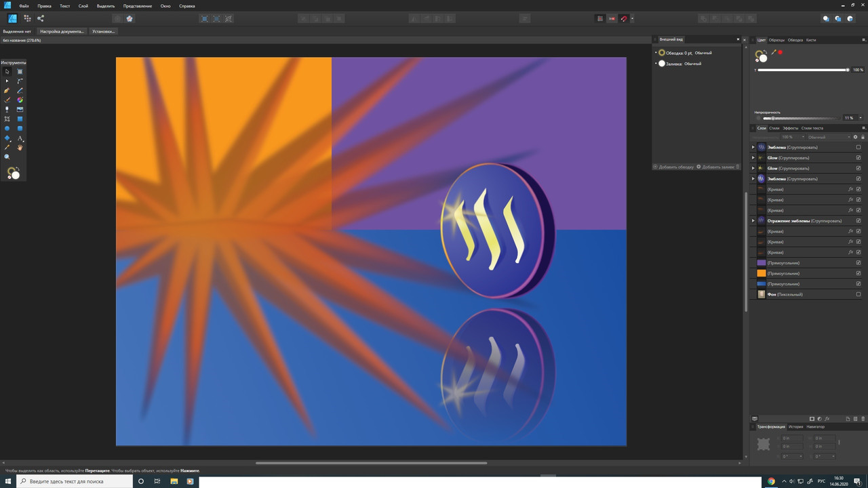Click Установки... button

pos(104,31)
